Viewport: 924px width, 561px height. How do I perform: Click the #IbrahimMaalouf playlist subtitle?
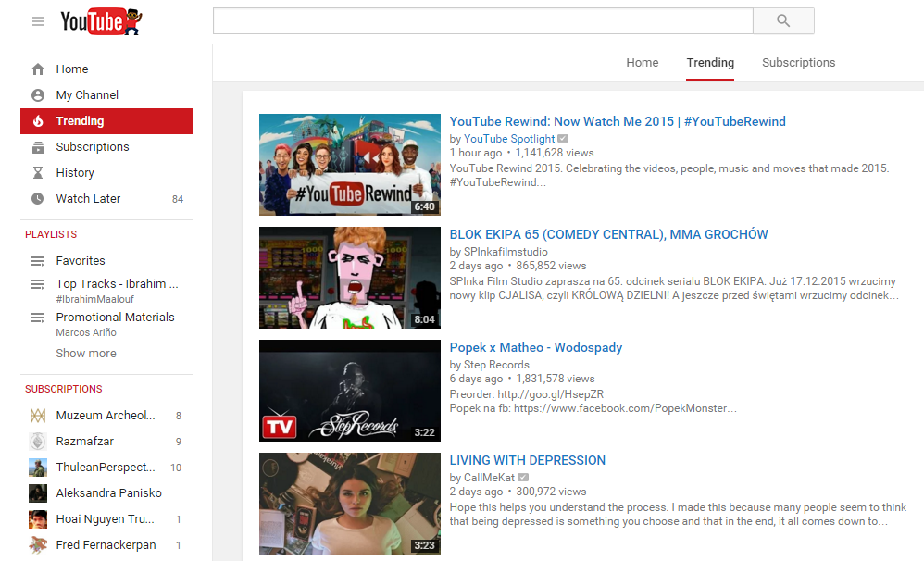94,299
